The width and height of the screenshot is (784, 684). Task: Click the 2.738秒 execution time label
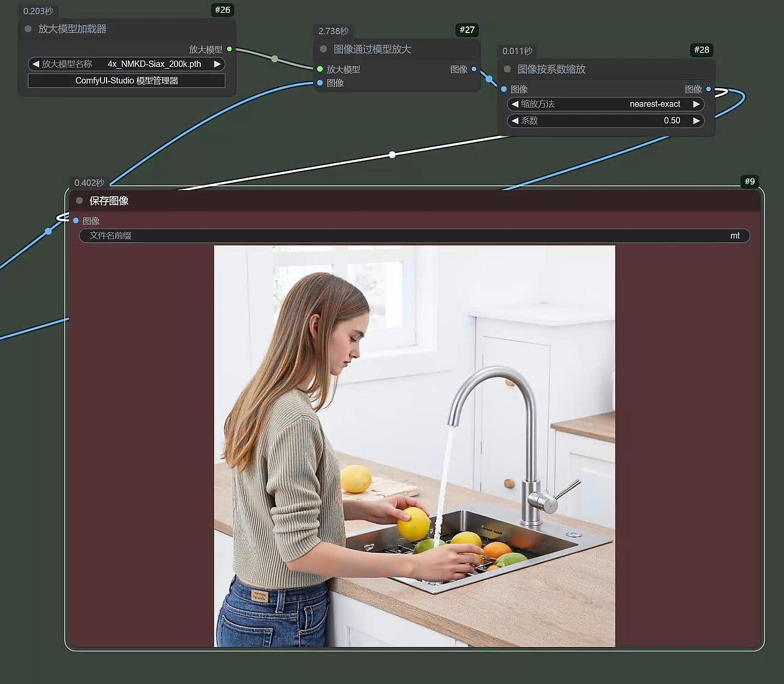tap(333, 31)
